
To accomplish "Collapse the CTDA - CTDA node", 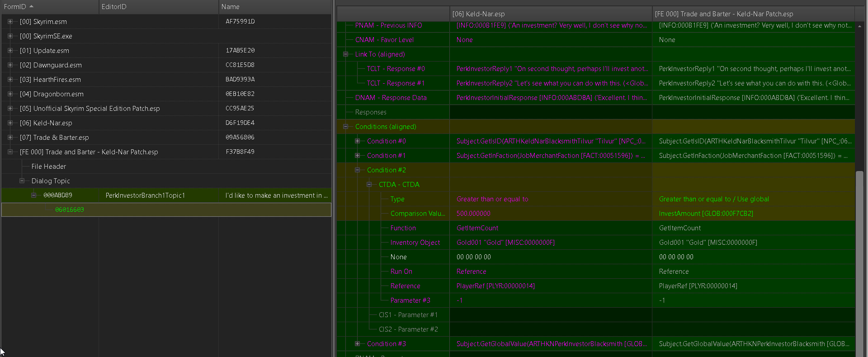I will point(369,185).
